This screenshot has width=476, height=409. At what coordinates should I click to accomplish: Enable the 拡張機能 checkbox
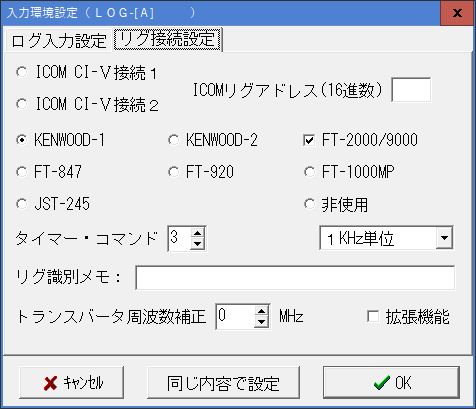coord(373,316)
